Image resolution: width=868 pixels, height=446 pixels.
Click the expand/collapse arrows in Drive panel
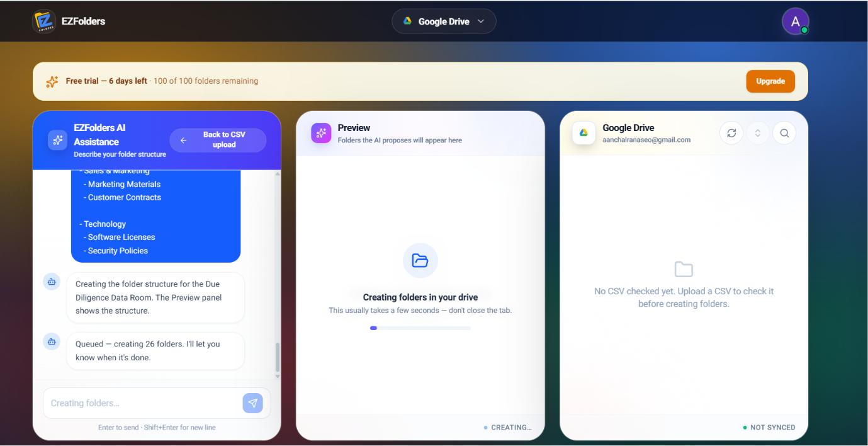tap(758, 133)
